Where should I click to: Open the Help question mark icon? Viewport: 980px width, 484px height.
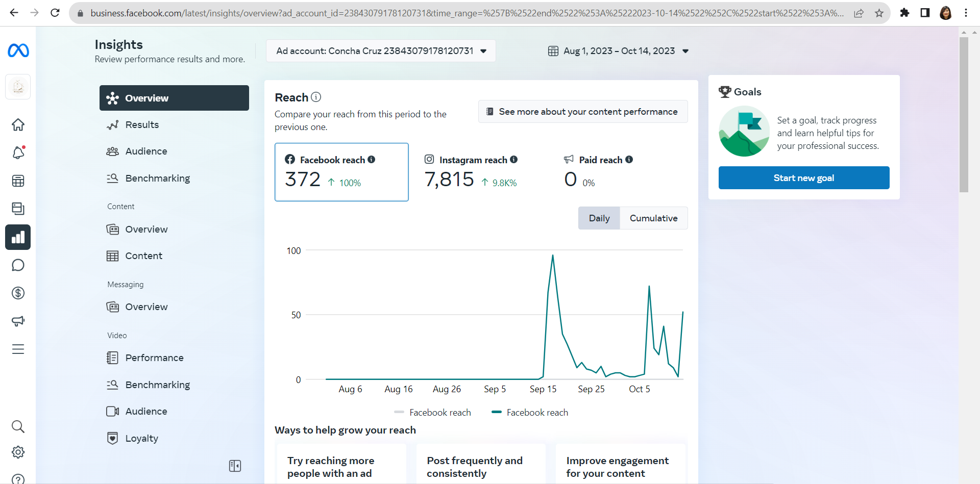click(18, 479)
